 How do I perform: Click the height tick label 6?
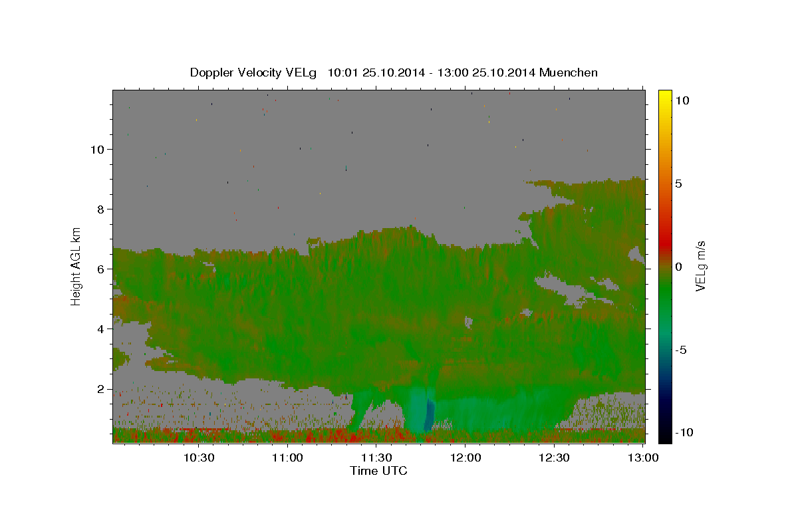click(x=101, y=269)
